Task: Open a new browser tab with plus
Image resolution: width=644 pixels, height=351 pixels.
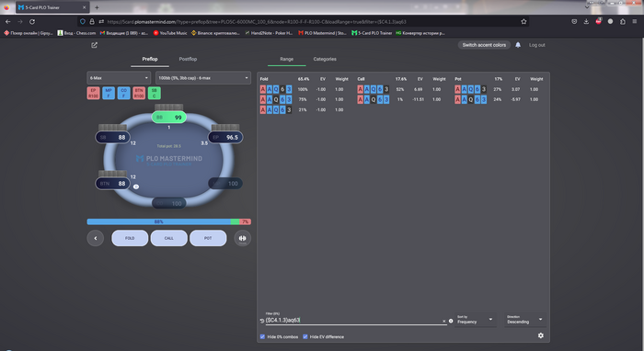Action: click(97, 7)
